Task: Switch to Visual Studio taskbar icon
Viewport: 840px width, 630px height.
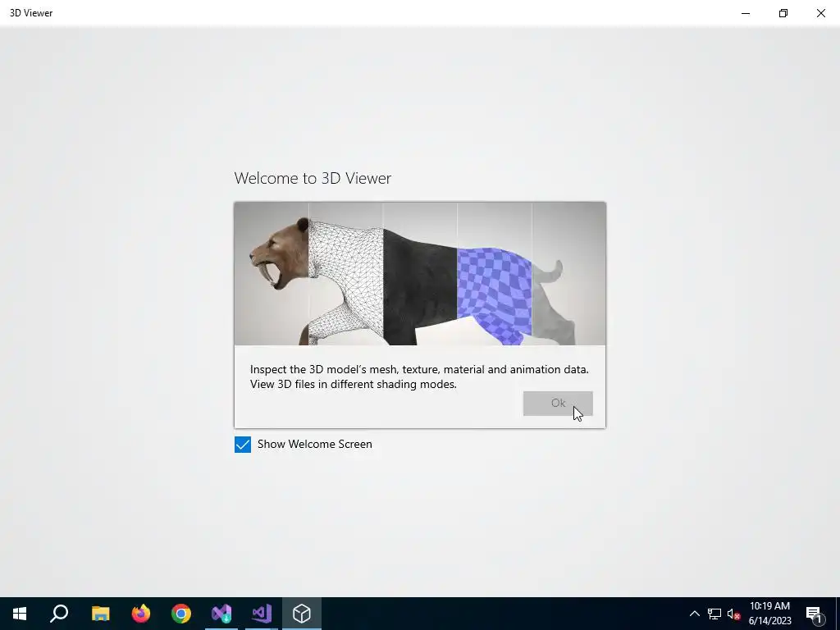Action: click(x=262, y=614)
